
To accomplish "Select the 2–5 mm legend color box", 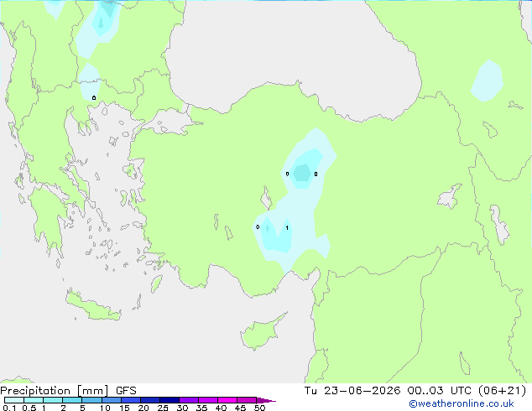I will click(x=72, y=400).
